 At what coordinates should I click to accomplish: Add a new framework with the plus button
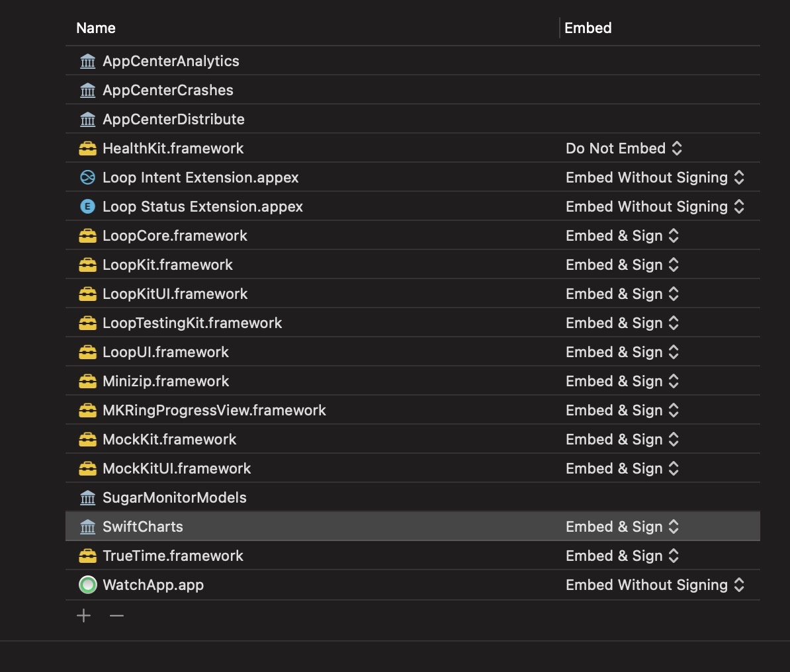pyautogui.click(x=83, y=616)
